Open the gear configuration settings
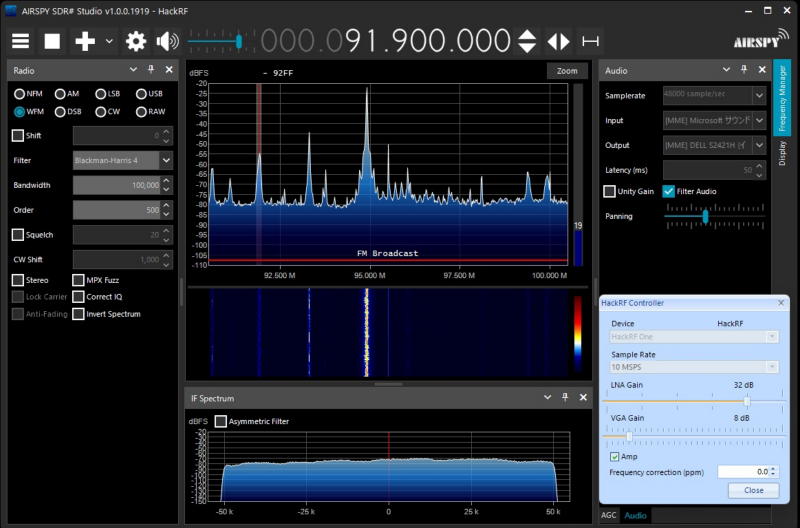The height and width of the screenshot is (528, 800). [136, 41]
